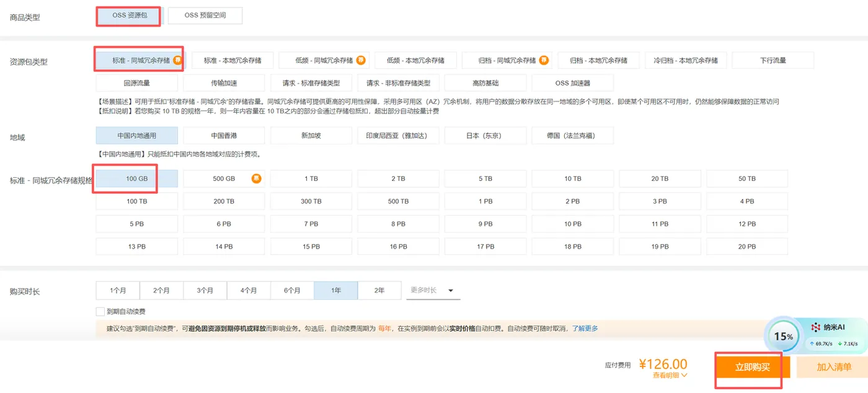Pick the 4 PB storage size
868x393 pixels.
point(747,201)
